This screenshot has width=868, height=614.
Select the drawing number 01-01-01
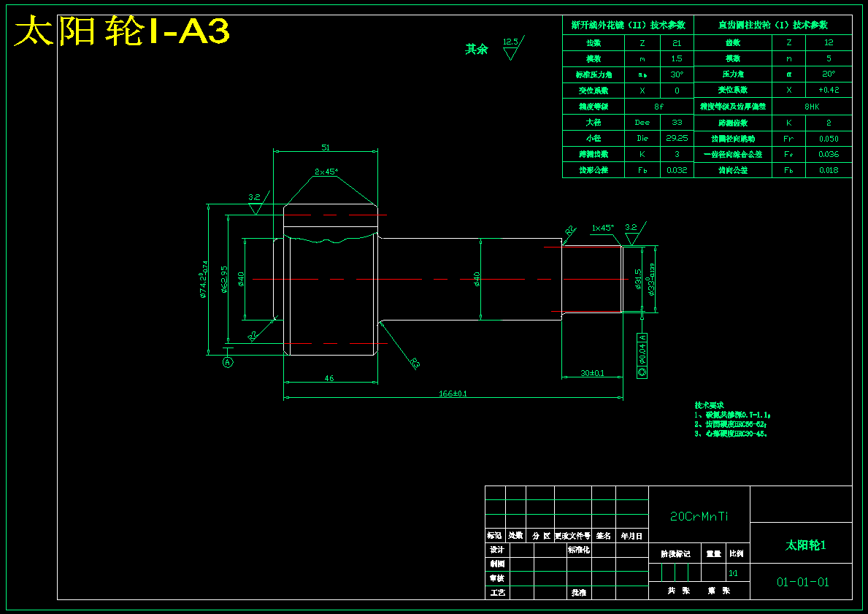pyautogui.click(x=803, y=582)
